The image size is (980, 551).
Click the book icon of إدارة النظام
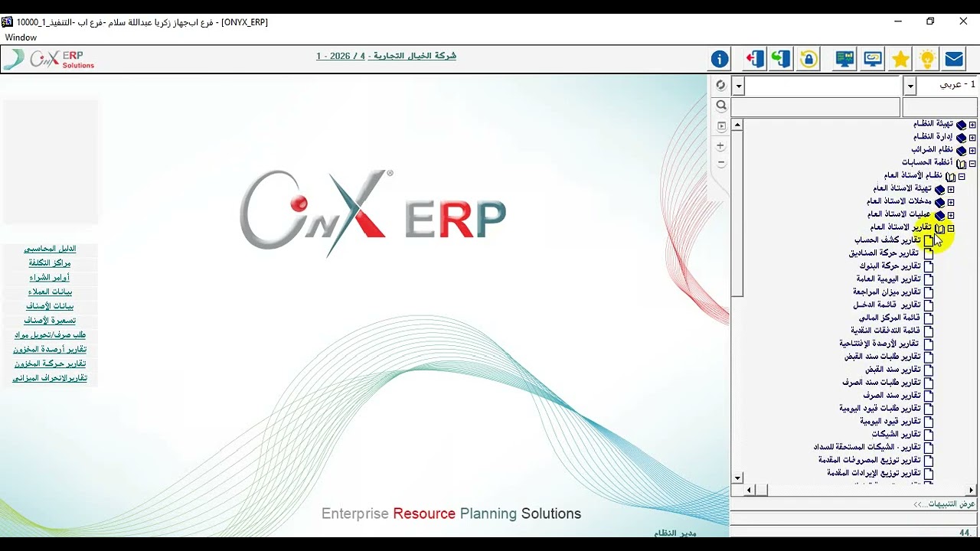pyautogui.click(x=961, y=138)
